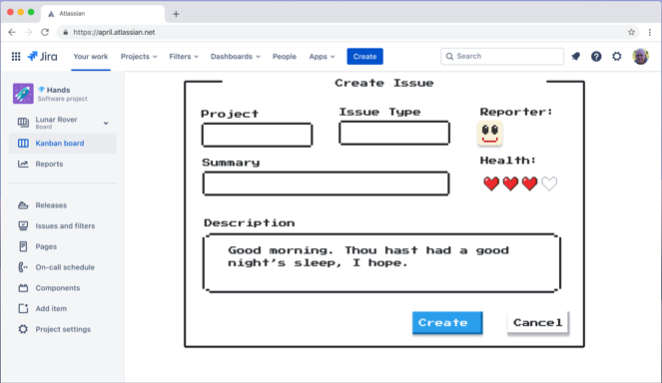Click the Description text area
This screenshot has width=662, height=383.
[382, 263]
